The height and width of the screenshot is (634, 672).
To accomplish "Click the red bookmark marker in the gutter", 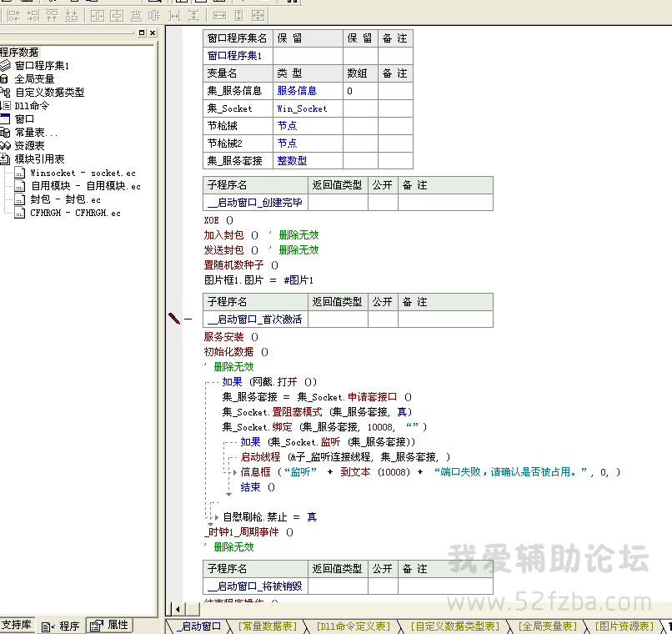I will pyautogui.click(x=174, y=318).
